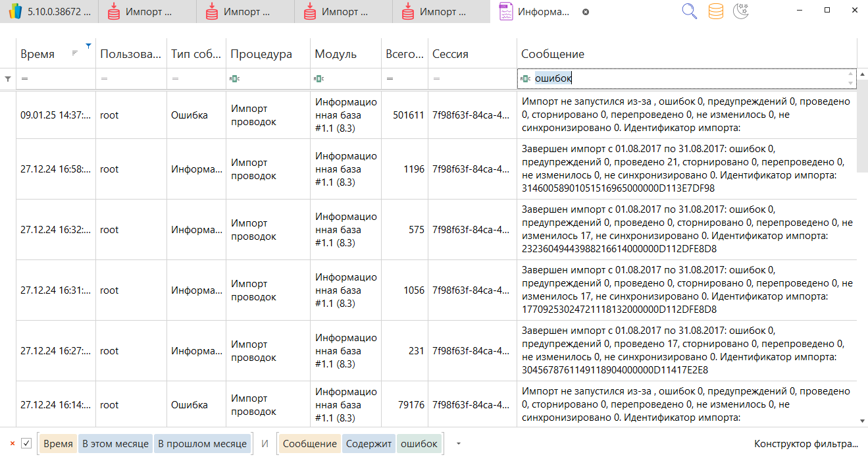Click the condition operator icon in Процедура filter
This screenshot has width=868, height=459.
(x=234, y=79)
